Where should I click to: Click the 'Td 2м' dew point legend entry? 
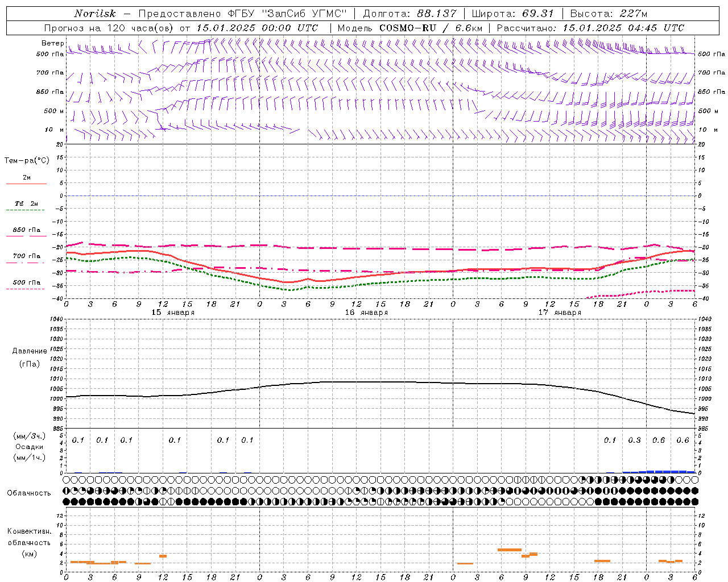pyautogui.click(x=26, y=203)
